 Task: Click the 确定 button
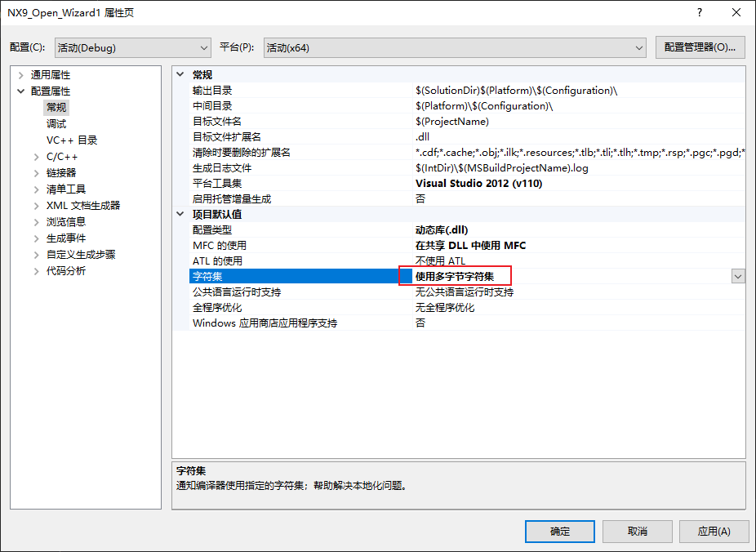pos(560,532)
